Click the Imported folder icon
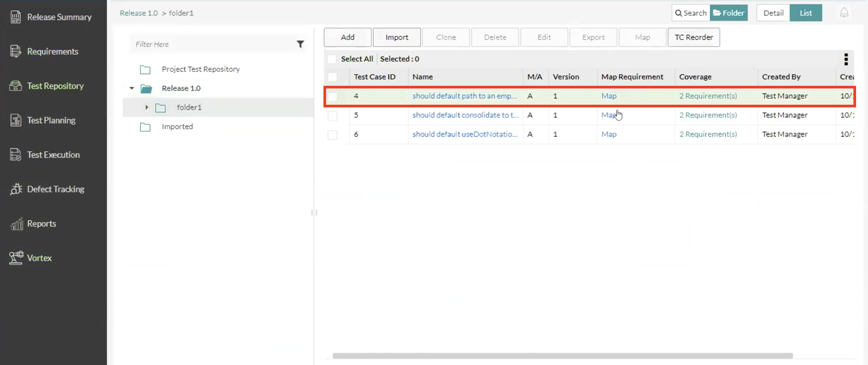 tap(145, 127)
